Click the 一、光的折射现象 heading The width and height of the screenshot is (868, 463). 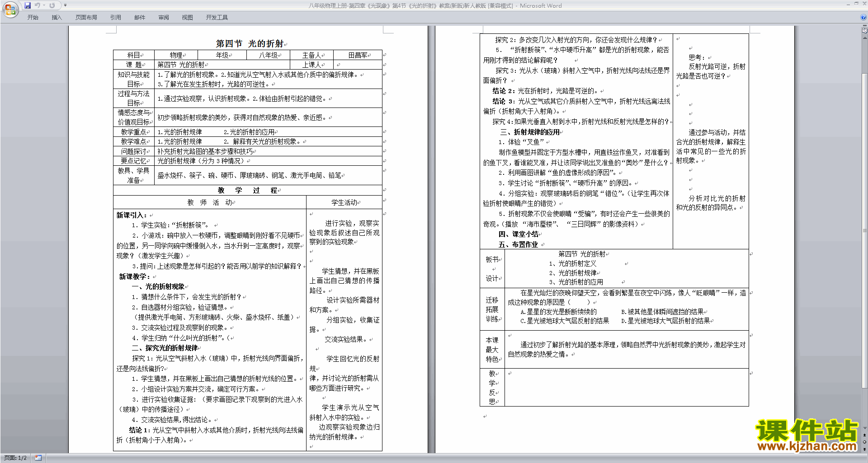click(158, 286)
